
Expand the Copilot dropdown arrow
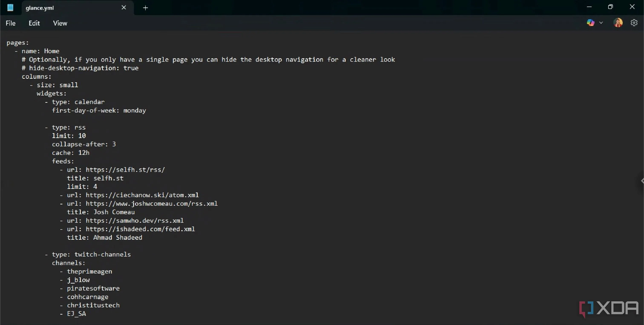coord(601,23)
